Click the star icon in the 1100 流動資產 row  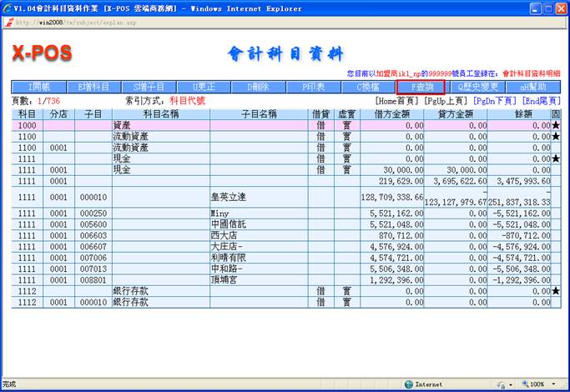556,136
